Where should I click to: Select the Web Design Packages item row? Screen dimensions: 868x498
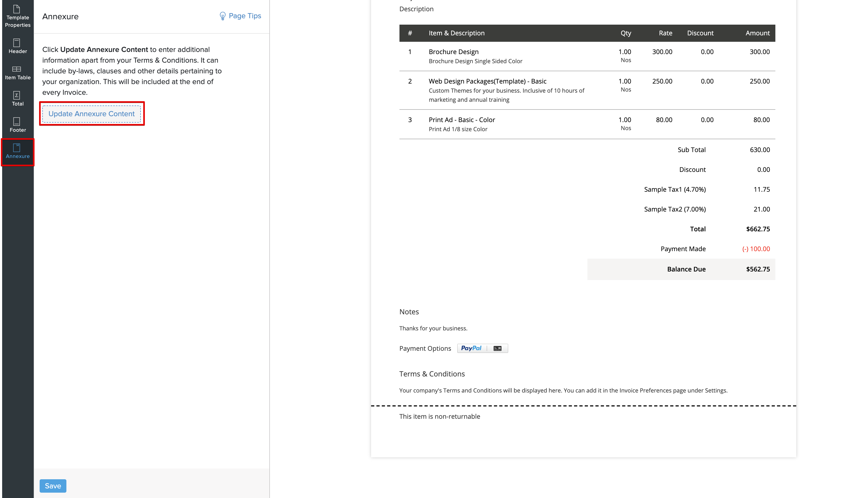tap(487, 81)
